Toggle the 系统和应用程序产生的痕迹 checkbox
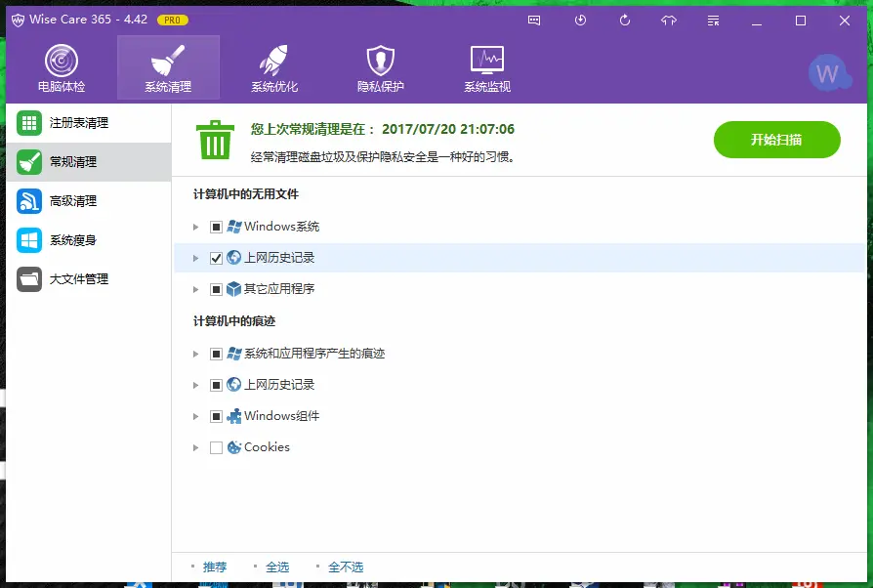The width and height of the screenshot is (873, 588). [216, 355]
